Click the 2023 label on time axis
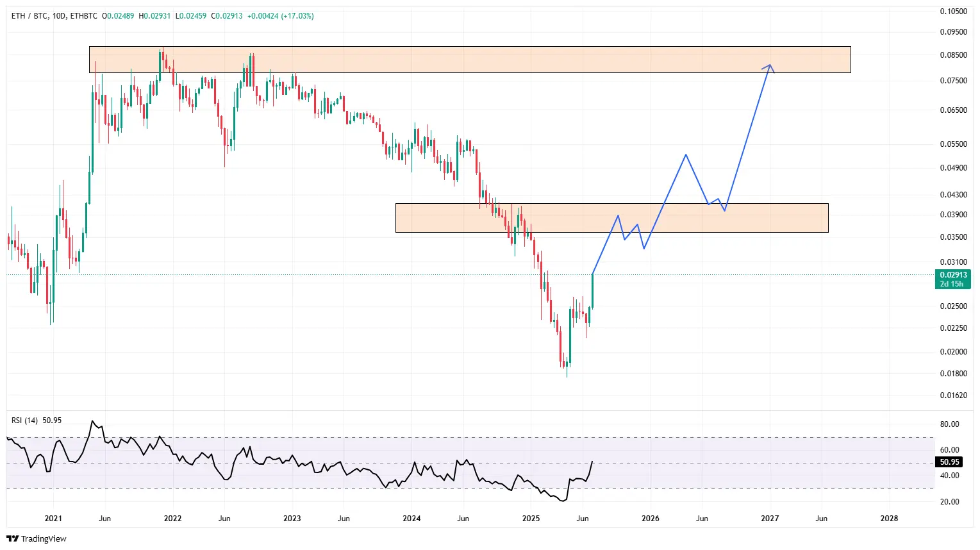The image size is (980, 550). pos(292,519)
